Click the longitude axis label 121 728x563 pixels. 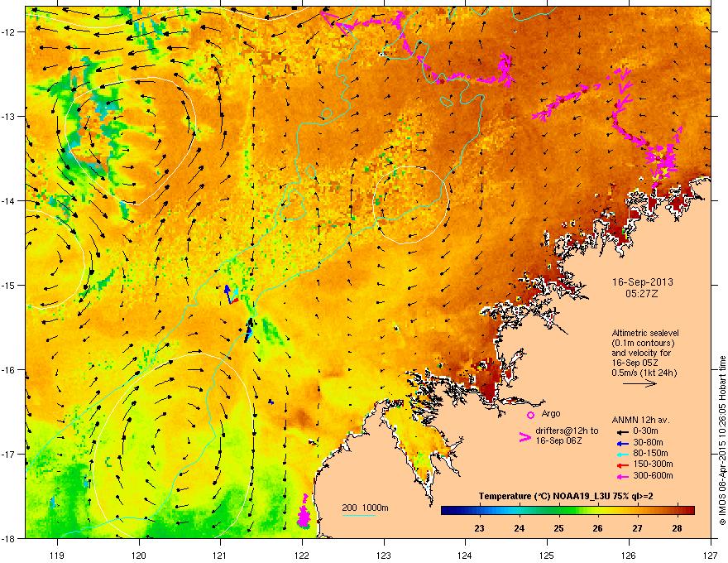(x=220, y=555)
